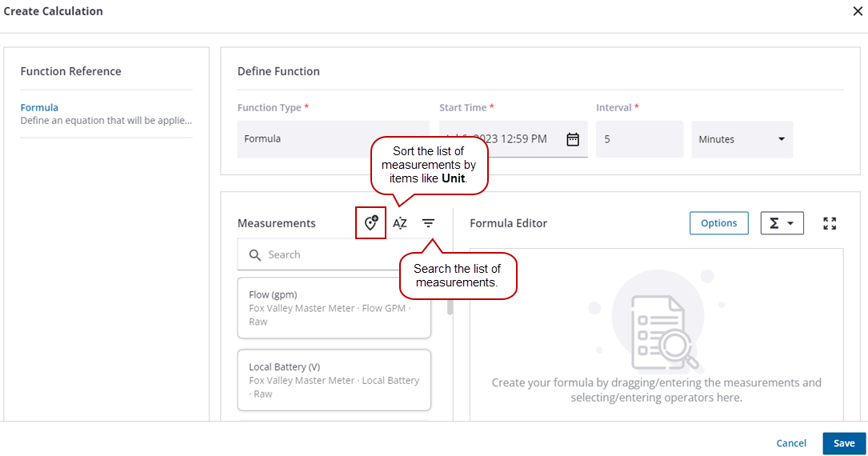Open the measurements filter icon

tap(429, 223)
